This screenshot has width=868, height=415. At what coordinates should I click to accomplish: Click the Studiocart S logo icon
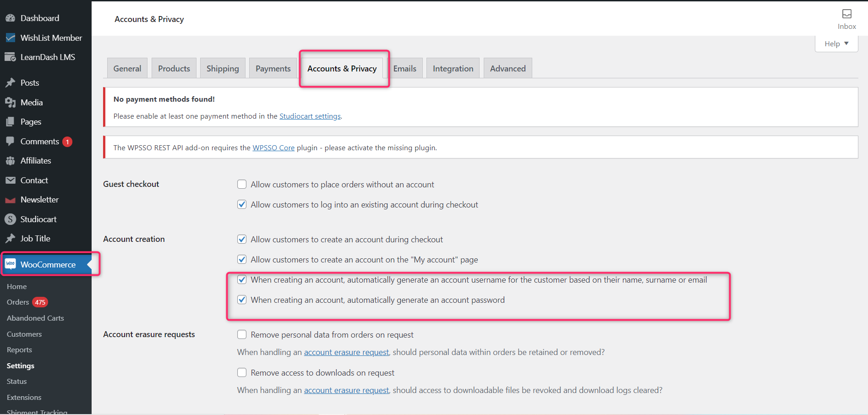[10, 219]
